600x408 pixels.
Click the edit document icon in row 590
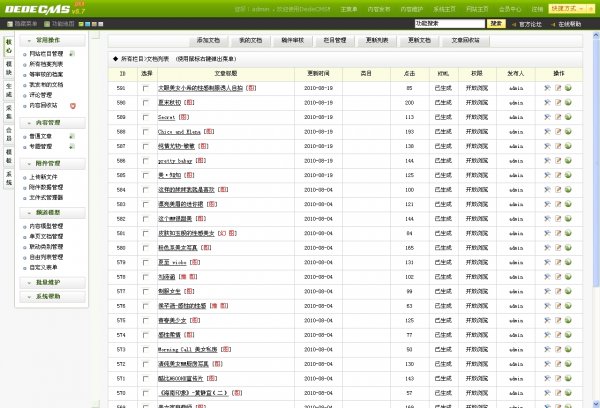tap(558, 103)
